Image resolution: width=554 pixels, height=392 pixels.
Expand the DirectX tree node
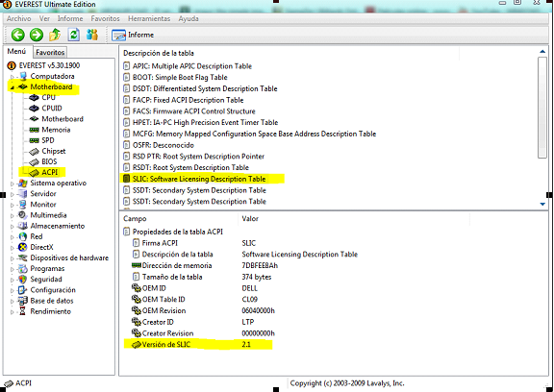pyautogui.click(x=12, y=248)
